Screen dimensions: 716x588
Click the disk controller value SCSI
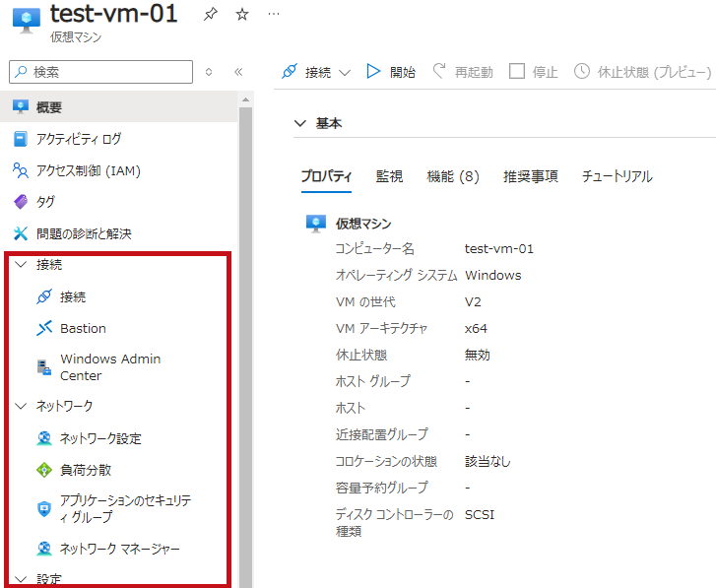click(480, 514)
